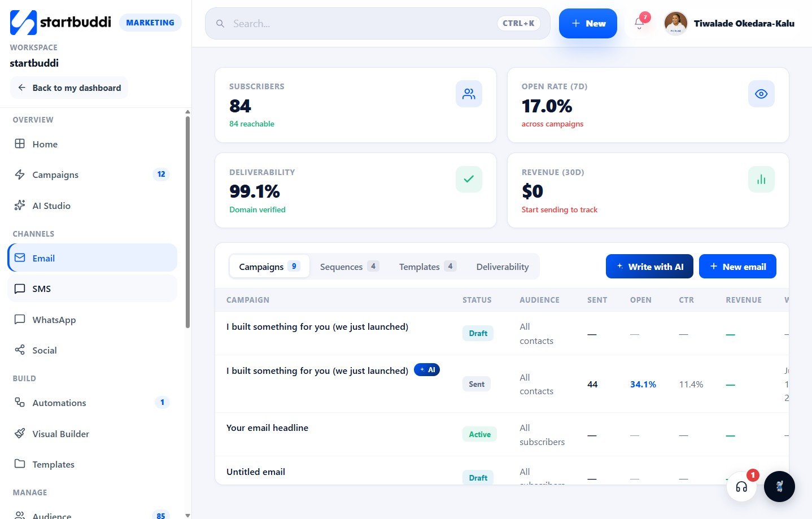Open the Templates tab with count 4
This screenshot has height=519, width=812.
click(427, 267)
